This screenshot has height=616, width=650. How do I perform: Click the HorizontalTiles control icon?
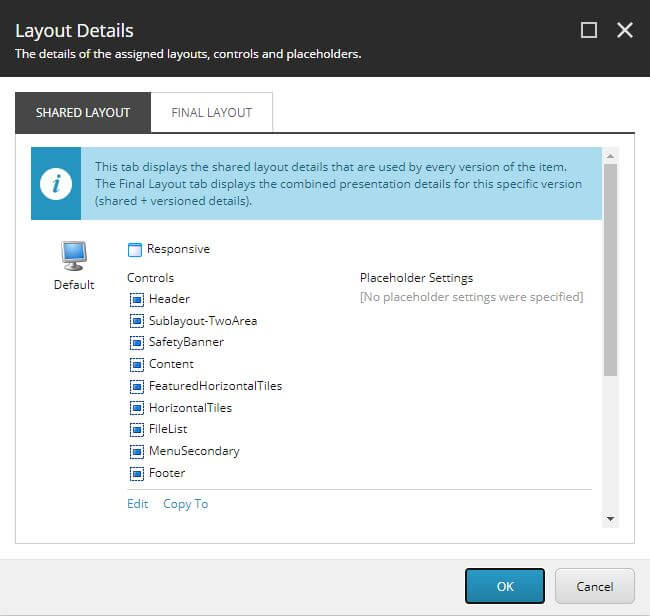coord(137,408)
